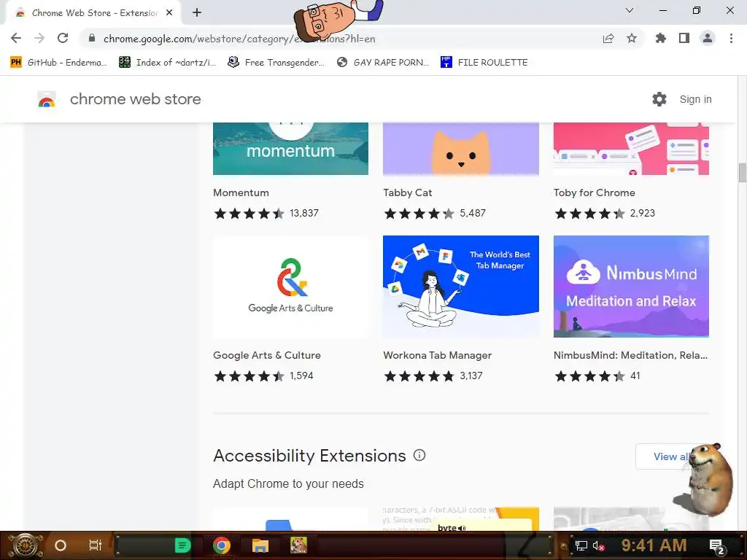Image resolution: width=747 pixels, height=560 pixels.
Task: Open the Tabby Cat extension image
Action: [x=461, y=149]
